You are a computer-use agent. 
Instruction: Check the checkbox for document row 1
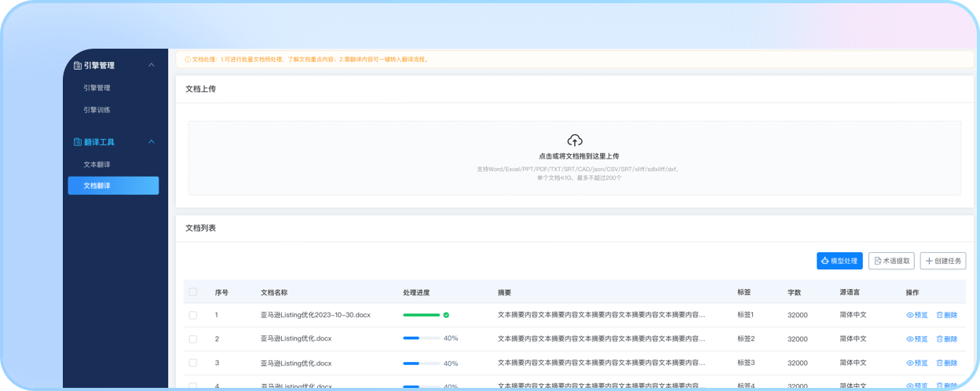click(193, 315)
